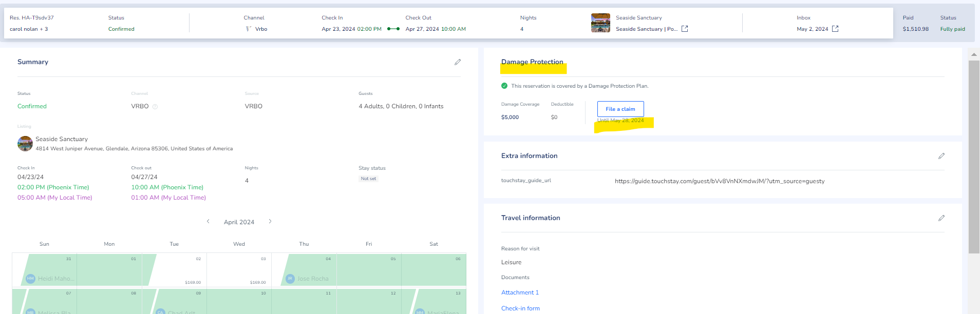
Task: Click the paid amount $1,510.98
Action: tap(916, 29)
